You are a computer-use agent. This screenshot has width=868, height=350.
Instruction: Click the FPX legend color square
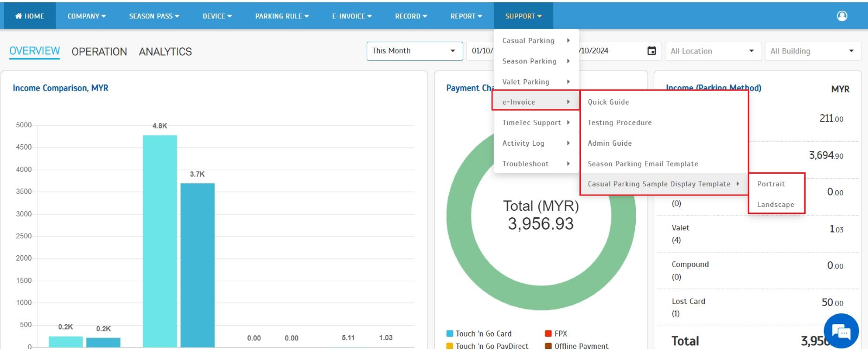pyautogui.click(x=548, y=334)
